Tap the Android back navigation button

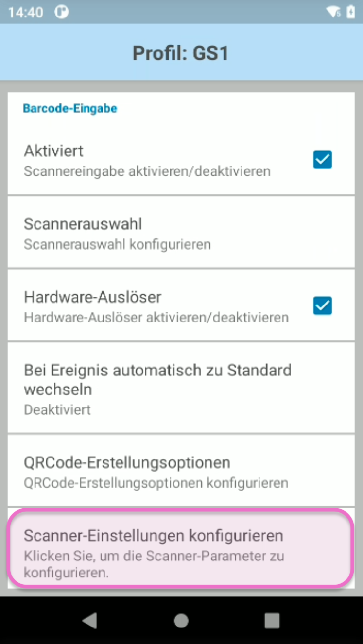pos(90,620)
